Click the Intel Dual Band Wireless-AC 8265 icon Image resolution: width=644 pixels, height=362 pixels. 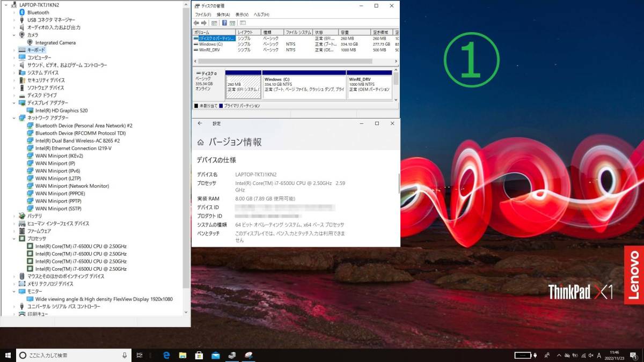tap(30, 141)
